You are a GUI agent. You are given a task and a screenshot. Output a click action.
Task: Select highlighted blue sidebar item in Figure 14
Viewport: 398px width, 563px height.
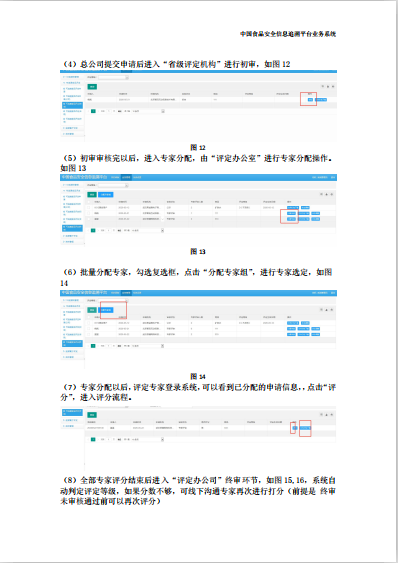coord(73,343)
